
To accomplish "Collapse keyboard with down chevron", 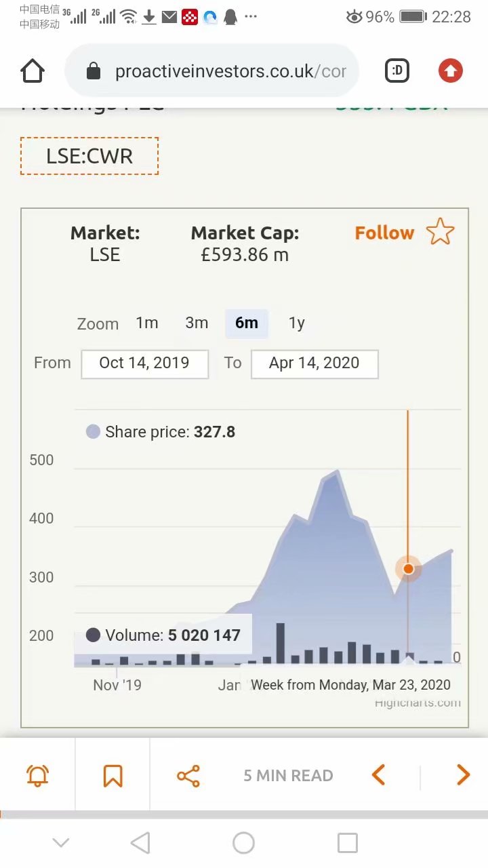I will [61, 843].
